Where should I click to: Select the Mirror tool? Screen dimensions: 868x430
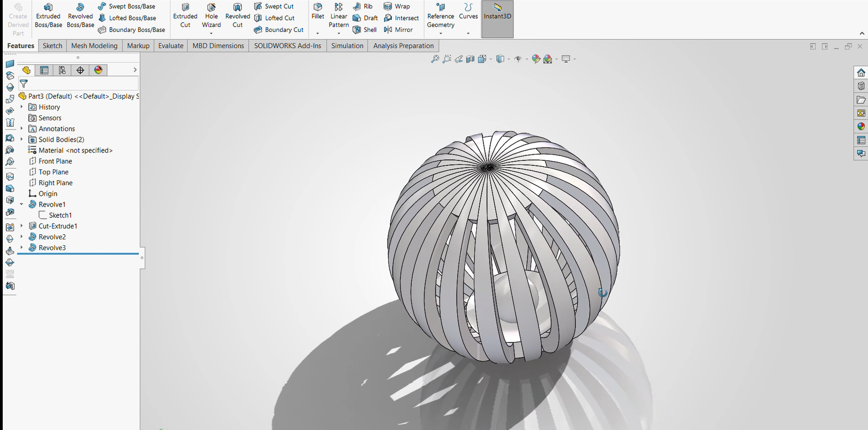(x=398, y=30)
